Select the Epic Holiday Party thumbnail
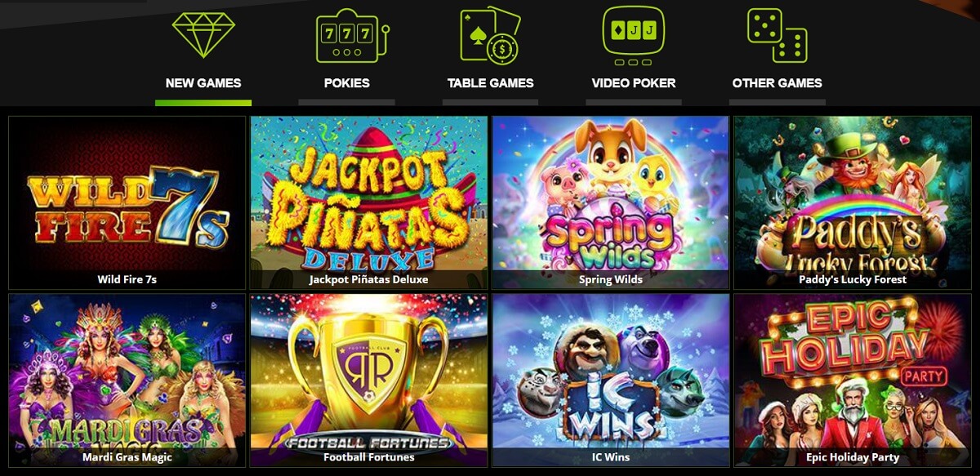The width and height of the screenshot is (980, 476). tap(853, 380)
